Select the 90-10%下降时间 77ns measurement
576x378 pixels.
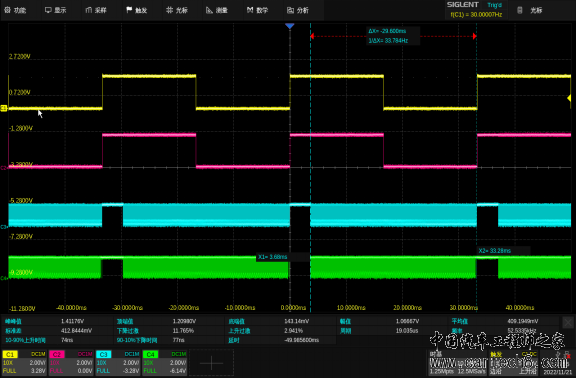tap(170, 340)
